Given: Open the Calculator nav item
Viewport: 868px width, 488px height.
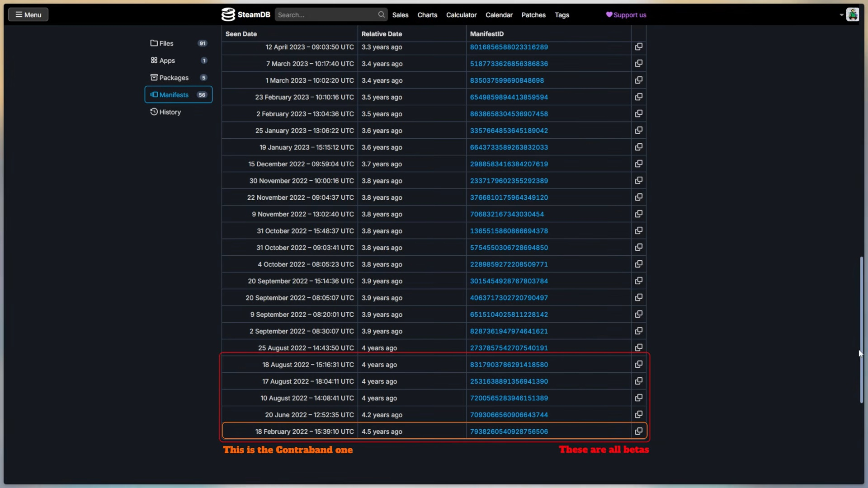Looking at the screenshot, I should 461,15.
